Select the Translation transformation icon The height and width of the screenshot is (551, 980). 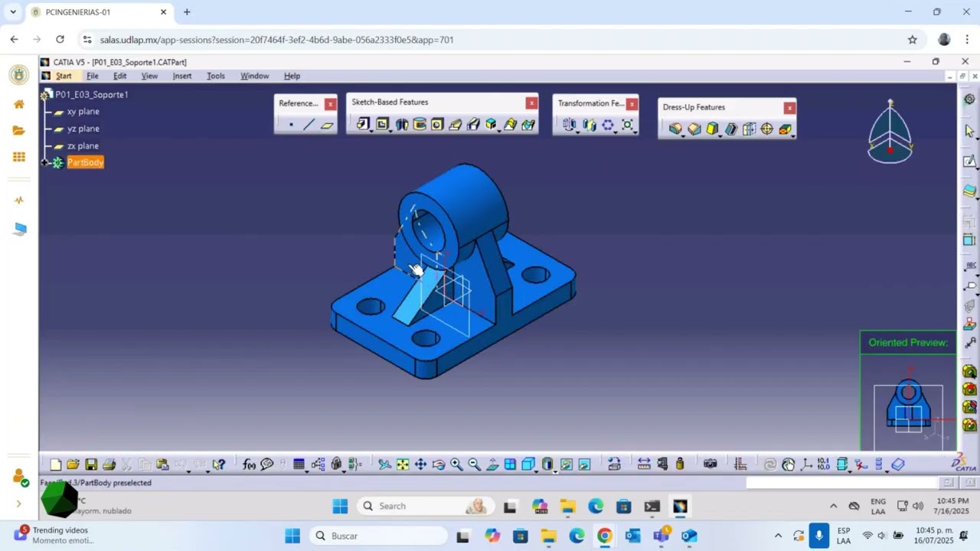tap(569, 125)
